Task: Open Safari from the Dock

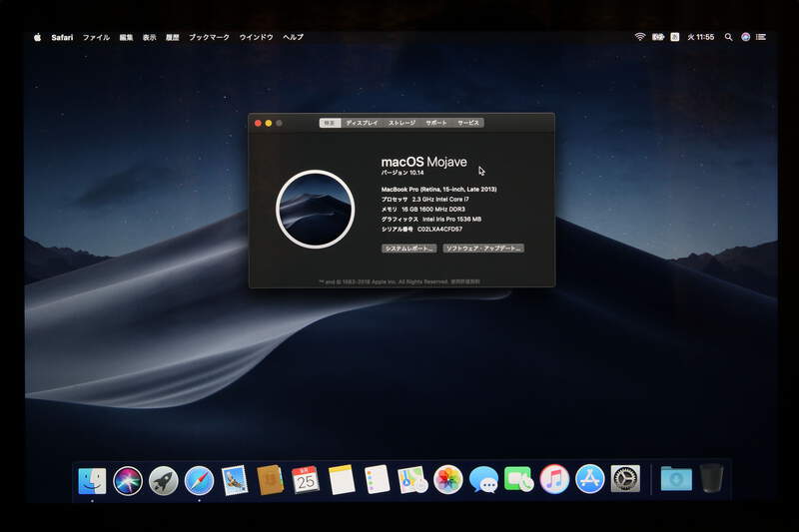Action: 199,480
